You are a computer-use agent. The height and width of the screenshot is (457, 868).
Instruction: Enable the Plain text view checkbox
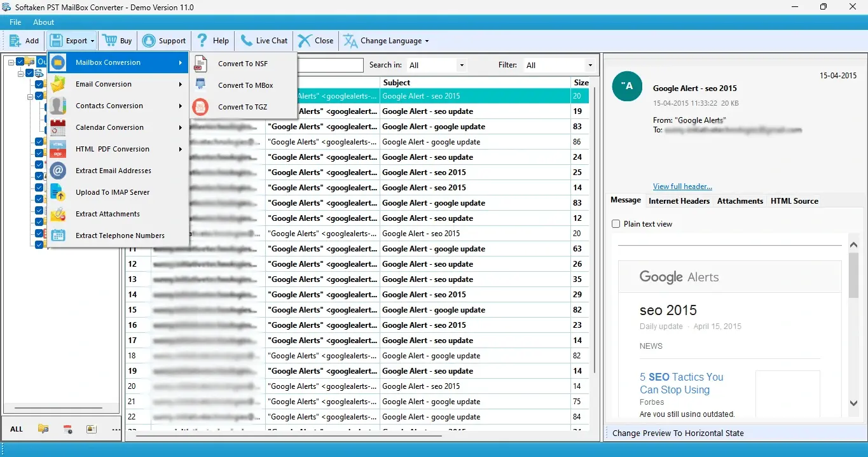[x=616, y=224]
